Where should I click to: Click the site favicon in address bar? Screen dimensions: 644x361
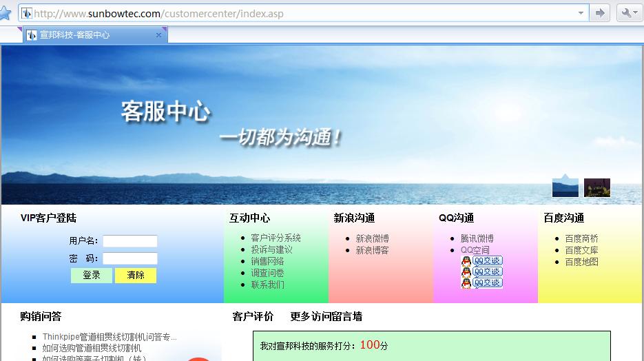coord(27,13)
